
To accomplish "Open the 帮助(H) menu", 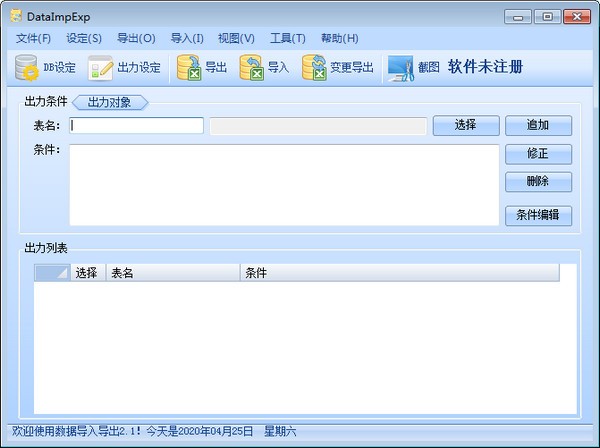I will pyautogui.click(x=340, y=38).
